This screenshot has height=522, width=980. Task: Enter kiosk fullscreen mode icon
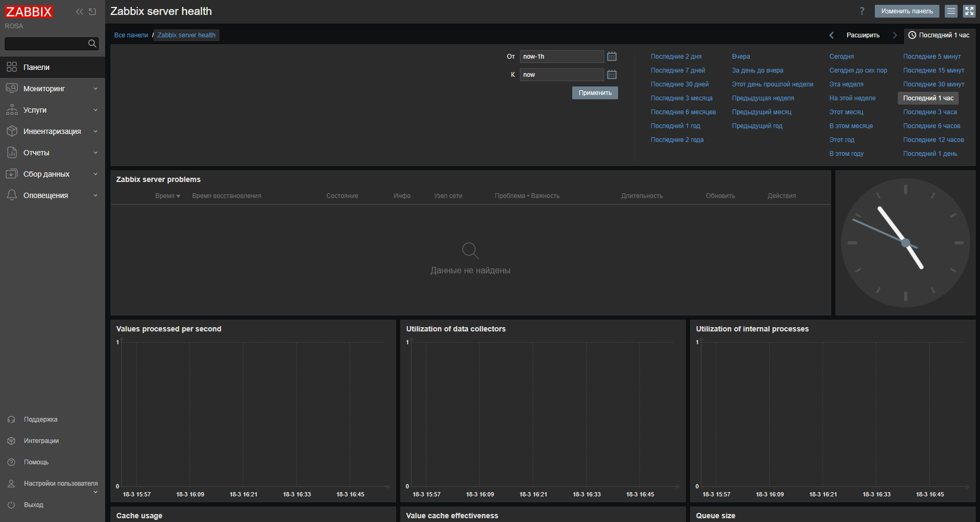pos(969,11)
